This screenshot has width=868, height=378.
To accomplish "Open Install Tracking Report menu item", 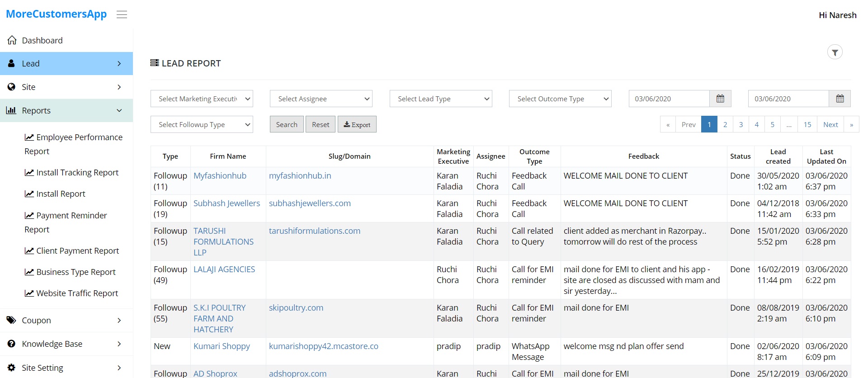I will coord(77,172).
